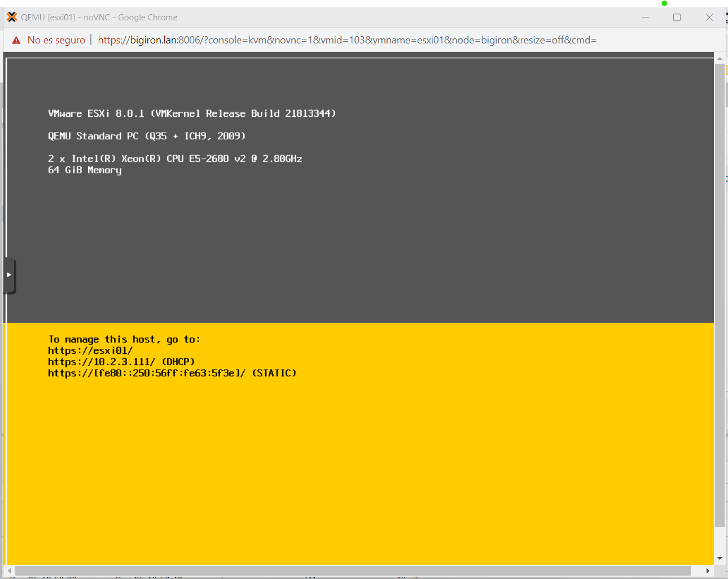The height and width of the screenshot is (579, 728).
Task: Click the vertical scrollbar down arrow
Action: (720, 558)
